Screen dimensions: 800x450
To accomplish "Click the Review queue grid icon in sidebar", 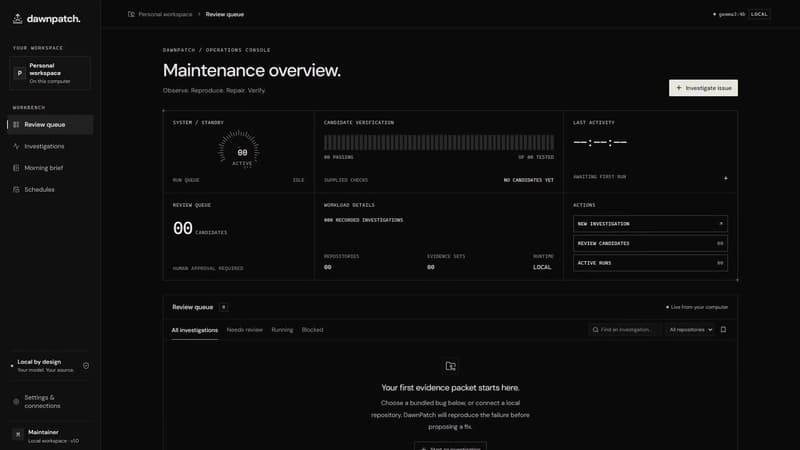I will tap(16, 124).
